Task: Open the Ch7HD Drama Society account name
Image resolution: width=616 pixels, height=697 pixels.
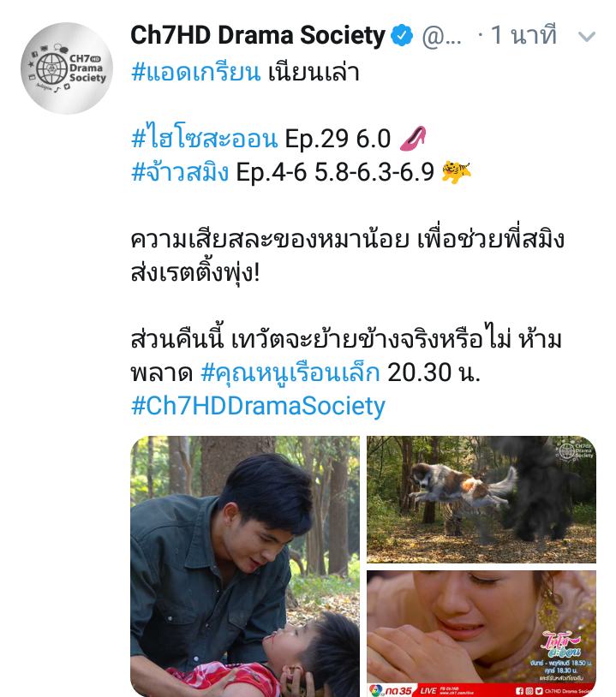Action: point(258,35)
